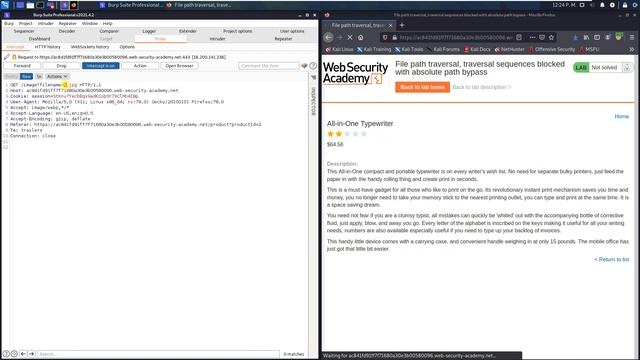Screen dimensions: 640x360
Task: Click the bottom-left help circle icon
Action: click(6, 354)
